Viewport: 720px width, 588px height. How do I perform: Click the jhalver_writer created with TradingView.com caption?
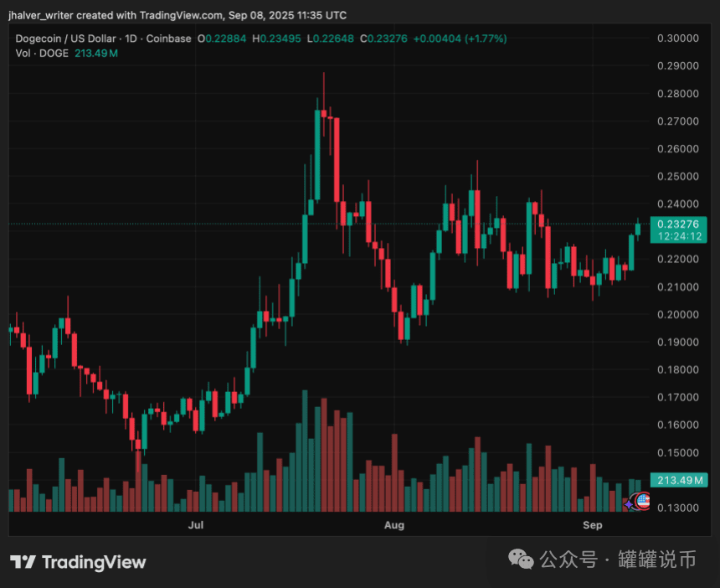pyautogui.click(x=177, y=15)
